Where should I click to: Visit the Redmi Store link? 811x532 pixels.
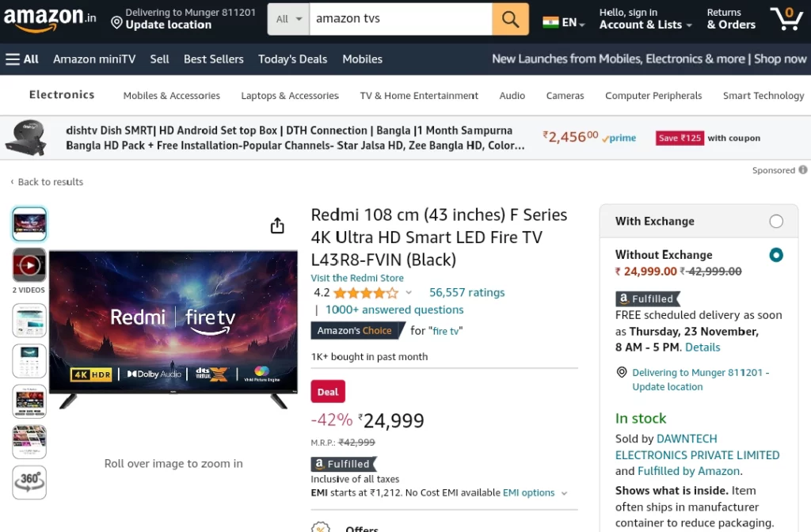tap(357, 278)
